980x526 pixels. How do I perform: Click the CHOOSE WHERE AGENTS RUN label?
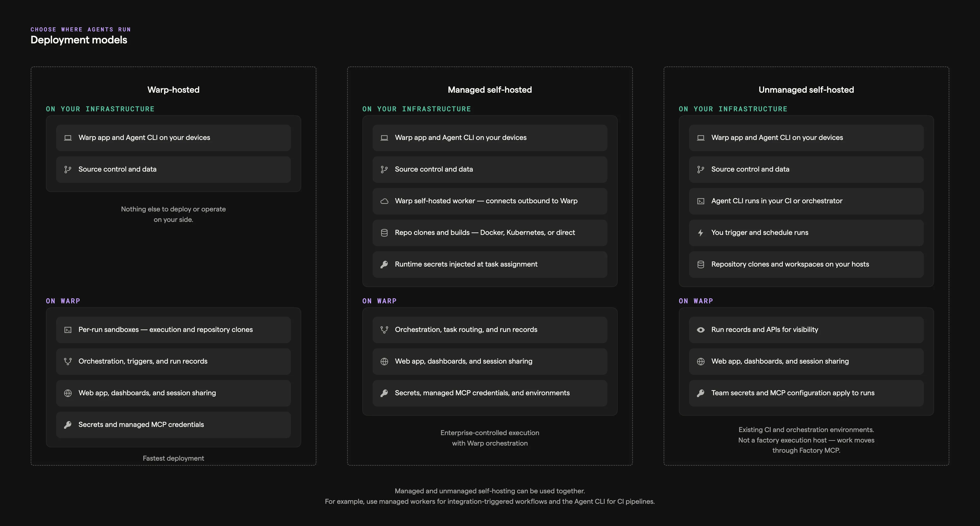coord(81,29)
